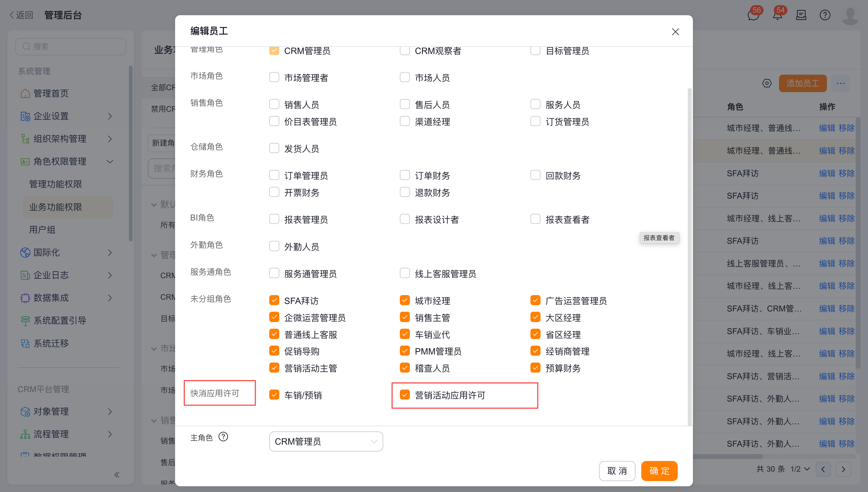The width and height of the screenshot is (868, 492).
Task: Collapse the 角色权限管理 chevron
Action: click(110, 162)
